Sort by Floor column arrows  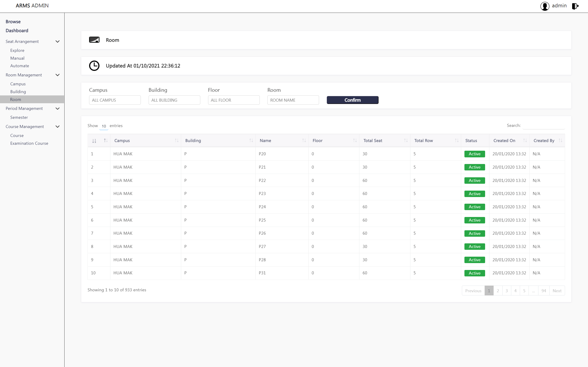pos(355,141)
